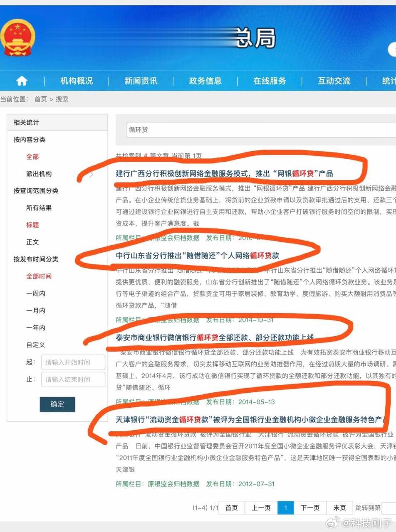Click the 请输入结束时间 end date field
396x532 pixels.
pos(73,379)
